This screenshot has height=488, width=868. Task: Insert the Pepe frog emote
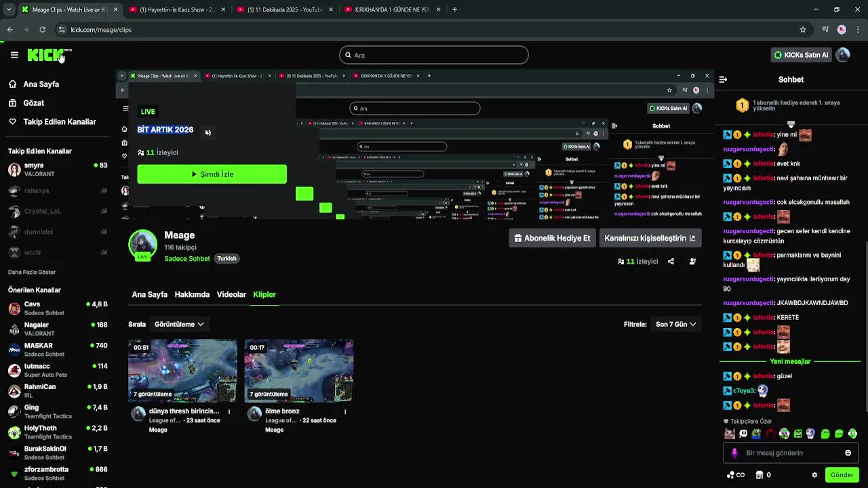point(757,434)
